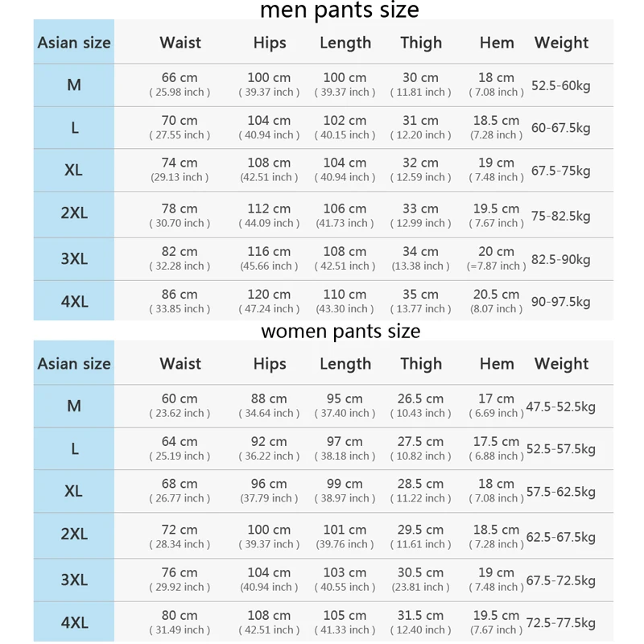
Task: Select the women's 4XL size label
Action: click(x=74, y=622)
